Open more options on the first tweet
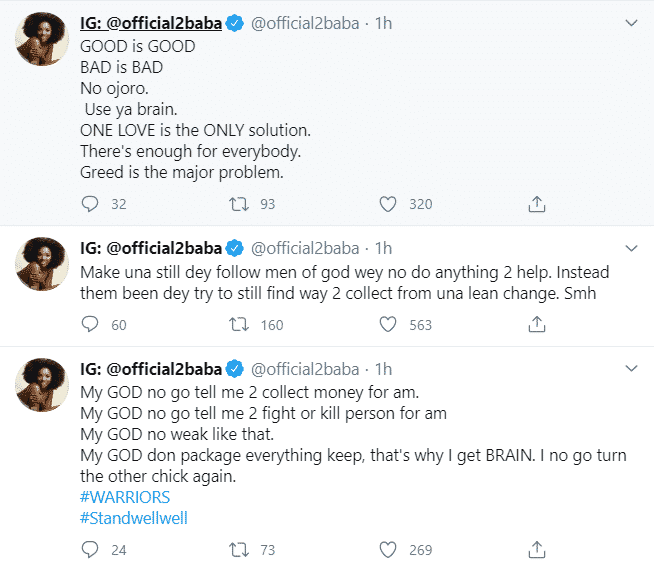 pyautogui.click(x=631, y=22)
